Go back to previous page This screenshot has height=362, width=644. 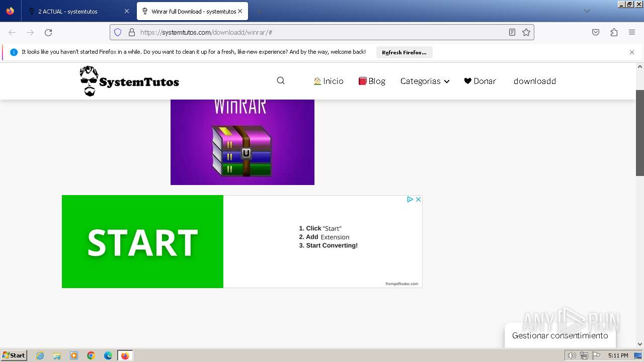pos(12,32)
